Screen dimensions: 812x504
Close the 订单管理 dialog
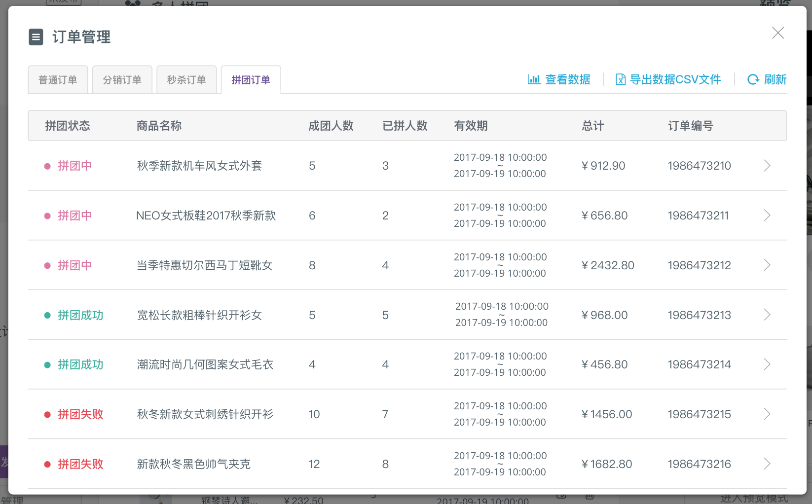pyautogui.click(x=778, y=33)
